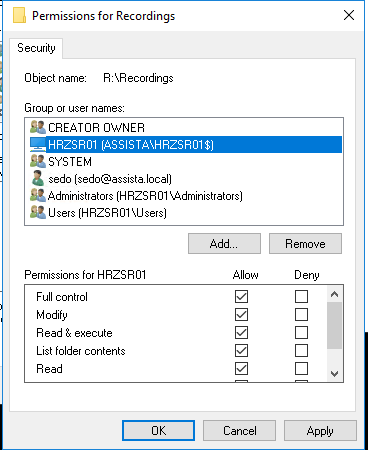This screenshot has width=368, height=450.
Task: Click the permissions list scroll-down arrow
Action: click(334, 374)
